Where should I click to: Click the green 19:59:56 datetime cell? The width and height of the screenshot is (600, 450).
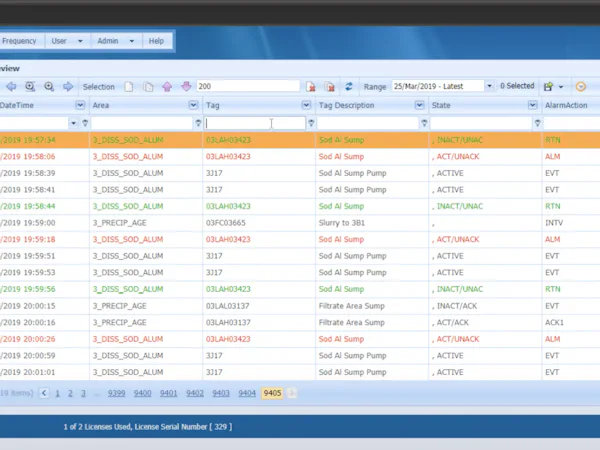click(28, 289)
